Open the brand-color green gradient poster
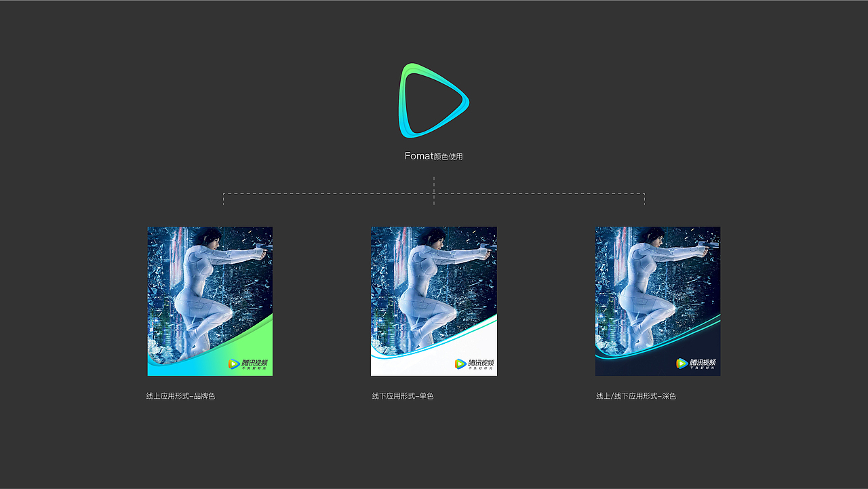 (210, 301)
